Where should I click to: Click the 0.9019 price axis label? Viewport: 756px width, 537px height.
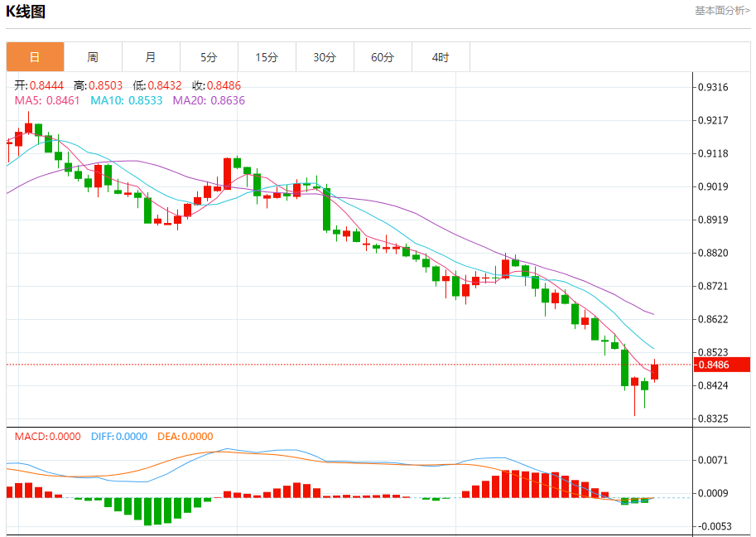click(713, 186)
